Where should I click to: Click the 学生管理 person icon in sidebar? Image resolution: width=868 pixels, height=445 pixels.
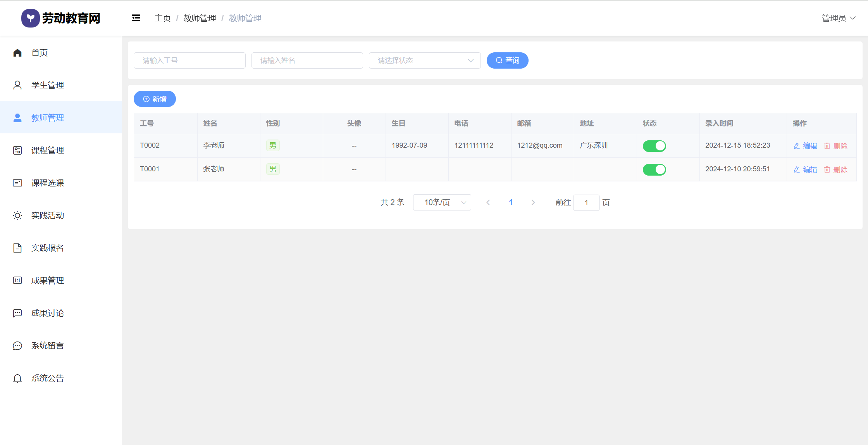[17, 85]
